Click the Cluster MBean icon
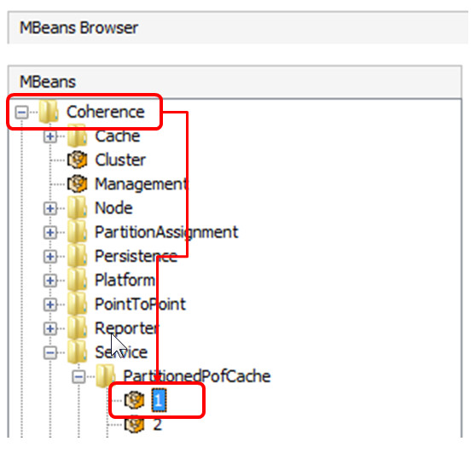The image size is (476, 453). pyautogui.click(x=77, y=160)
